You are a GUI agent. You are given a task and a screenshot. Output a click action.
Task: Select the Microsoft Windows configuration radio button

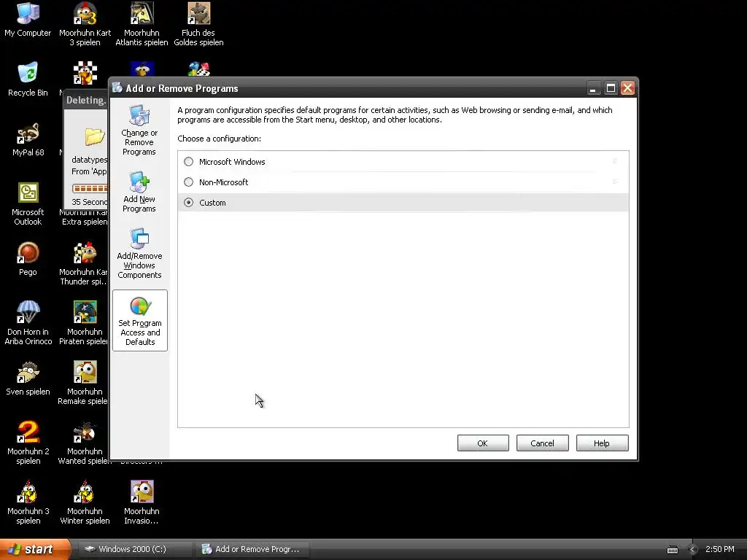point(189,162)
